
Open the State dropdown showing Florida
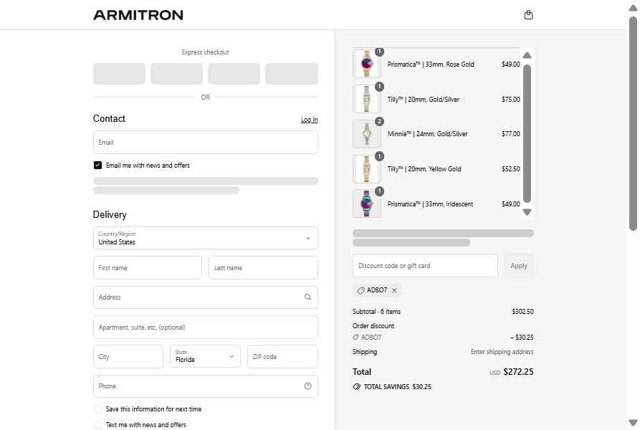[205, 357]
